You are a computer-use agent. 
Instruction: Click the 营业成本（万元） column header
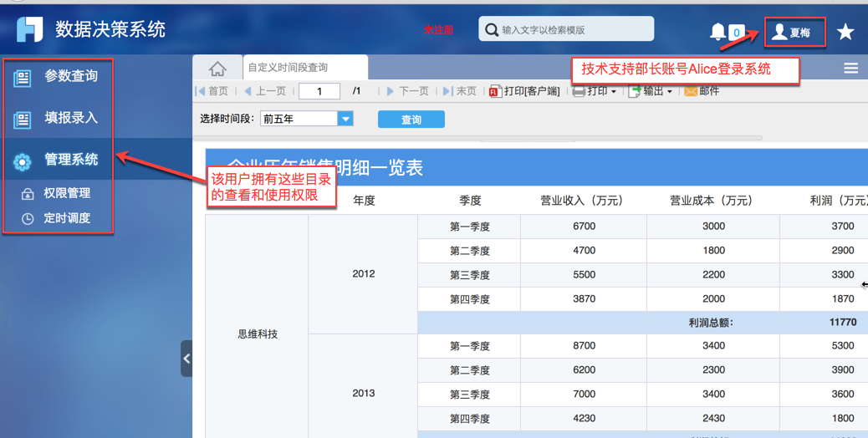pyautogui.click(x=712, y=201)
